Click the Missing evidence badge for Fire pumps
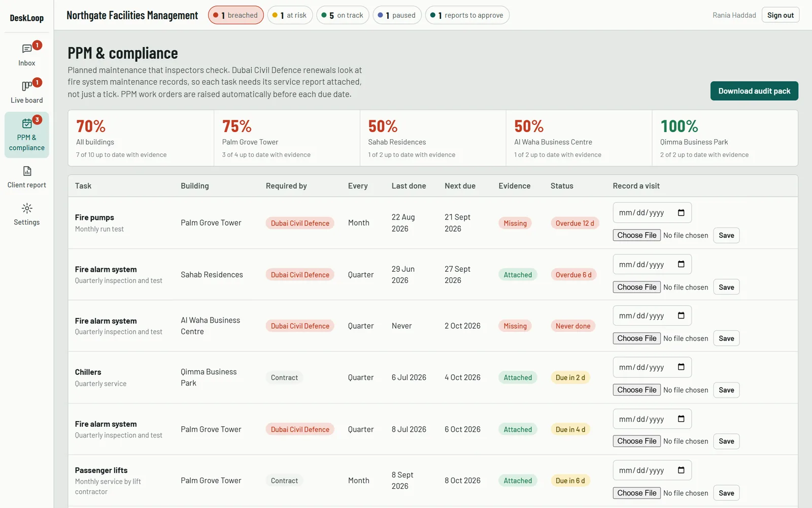The width and height of the screenshot is (812, 508). click(515, 223)
